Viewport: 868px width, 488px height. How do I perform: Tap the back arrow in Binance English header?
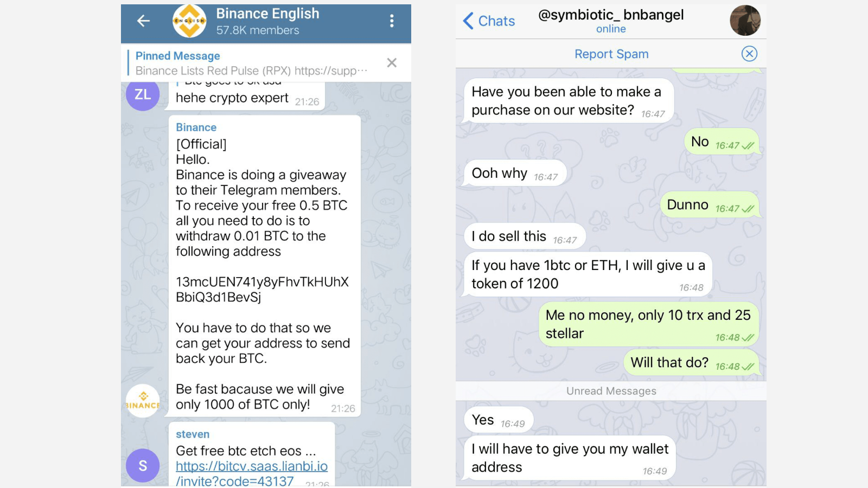pyautogui.click(x=143, y=21)
